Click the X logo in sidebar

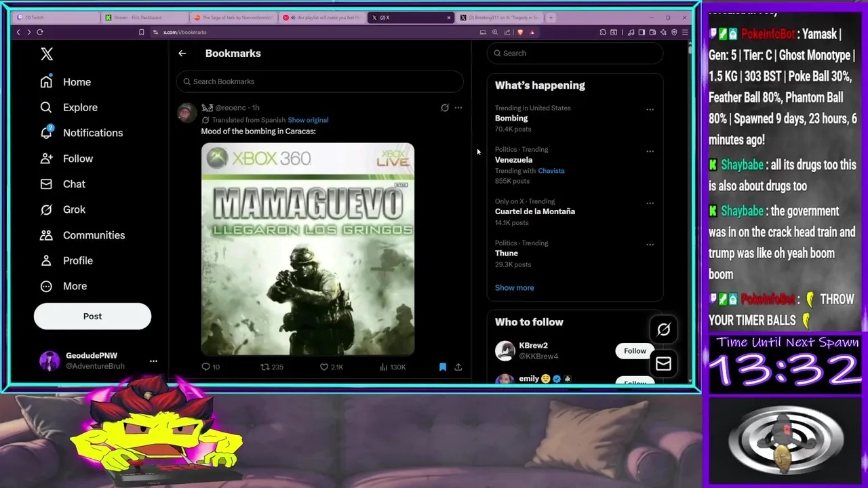click(46, 54)
